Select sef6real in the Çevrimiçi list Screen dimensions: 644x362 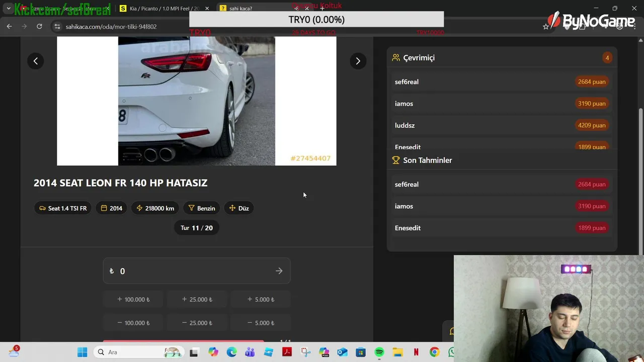click(502, 81)
